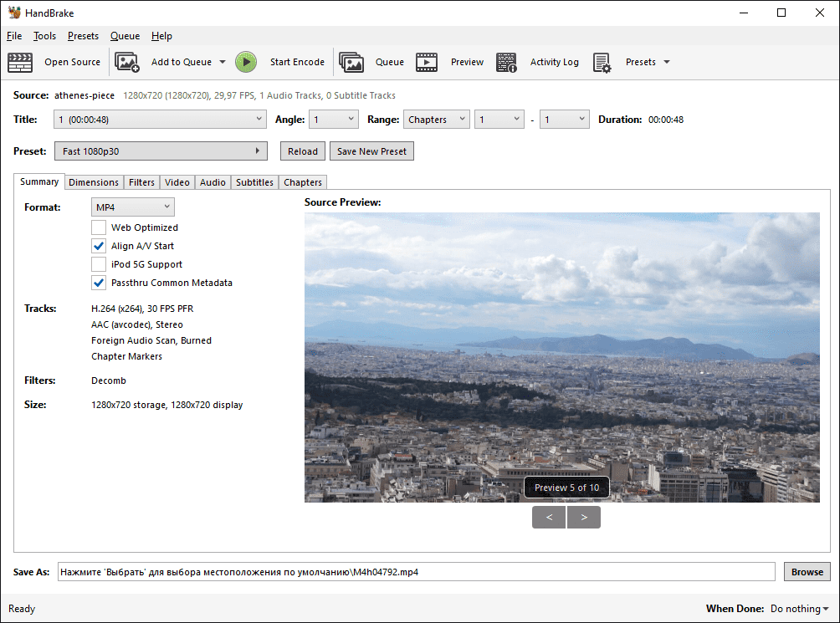Toggle the iPod 5G Support checkbox

click(99, 264)
